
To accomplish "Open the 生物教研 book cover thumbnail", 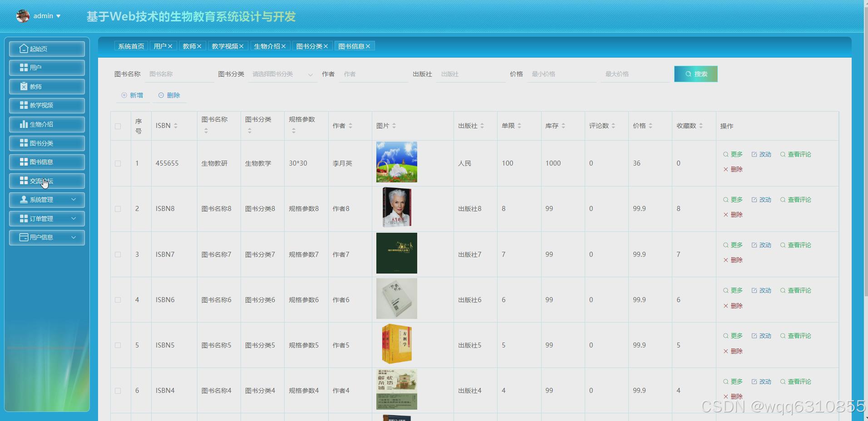I will (397, 162).
